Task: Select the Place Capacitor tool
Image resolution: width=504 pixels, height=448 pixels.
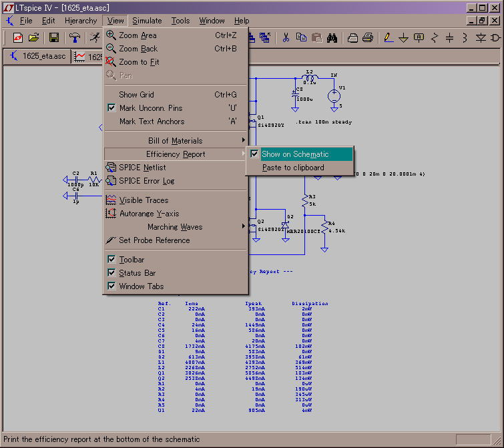Action: coord(450,37)
